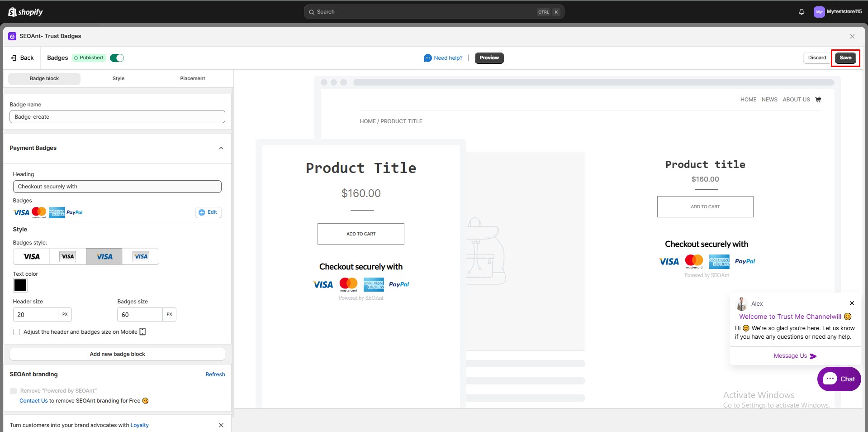Image resolution: width=868 pixels, height=432 pixels.
Task: Click NEWS in the preview navigation
Action: tap(769, 100)
